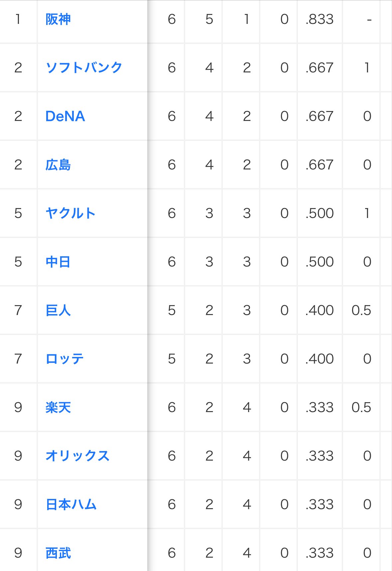Image resolution: width=392 pixels, height=571 pixels.
Task: Select the DeNA team link
Action: click(65, 116)
